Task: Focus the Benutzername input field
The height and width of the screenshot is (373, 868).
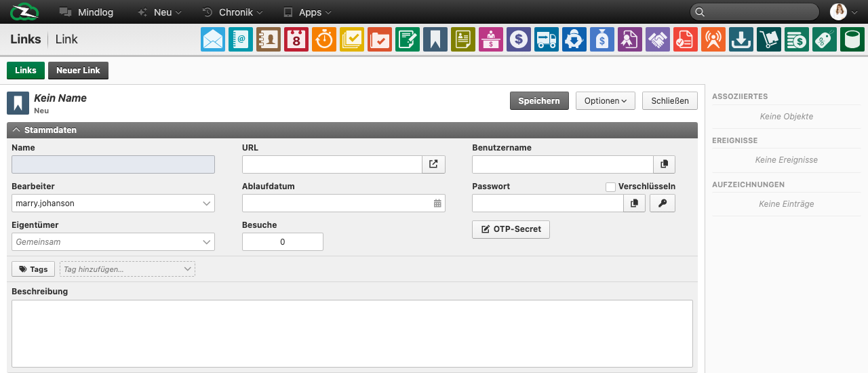Action: [x=563, y=164]
